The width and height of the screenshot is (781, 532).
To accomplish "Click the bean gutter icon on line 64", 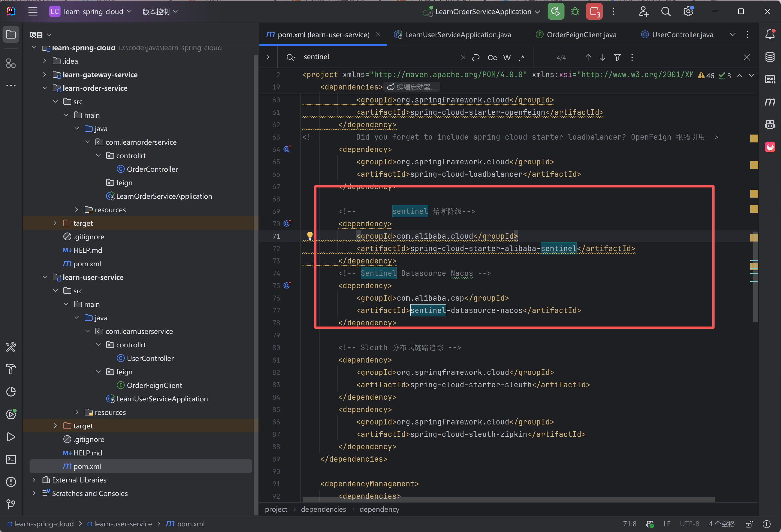I will 287,149.
